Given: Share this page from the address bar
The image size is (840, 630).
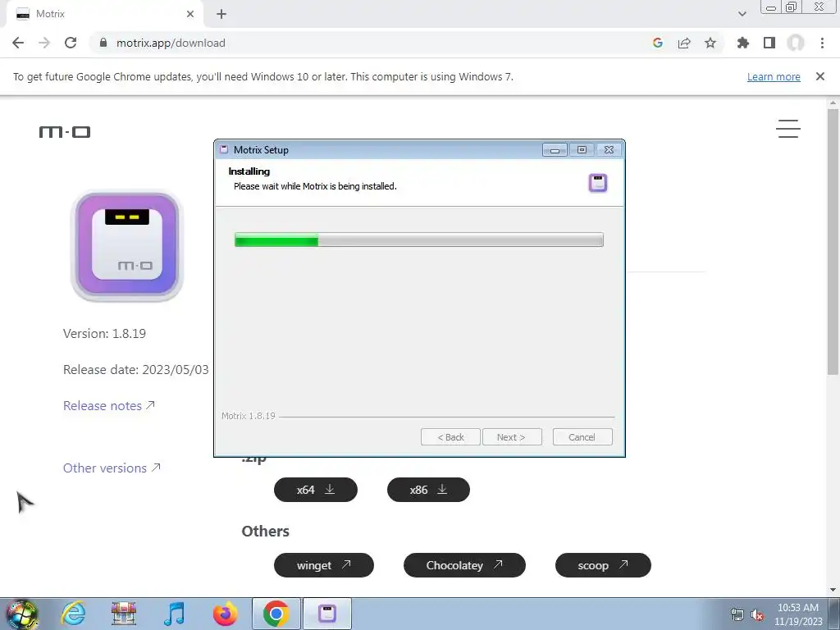Looking at the screenshot, I should 684,43.
